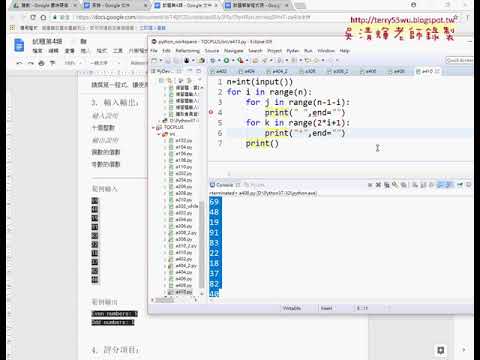
Task: Switch to the first Chrome tab
Action: 43,5
